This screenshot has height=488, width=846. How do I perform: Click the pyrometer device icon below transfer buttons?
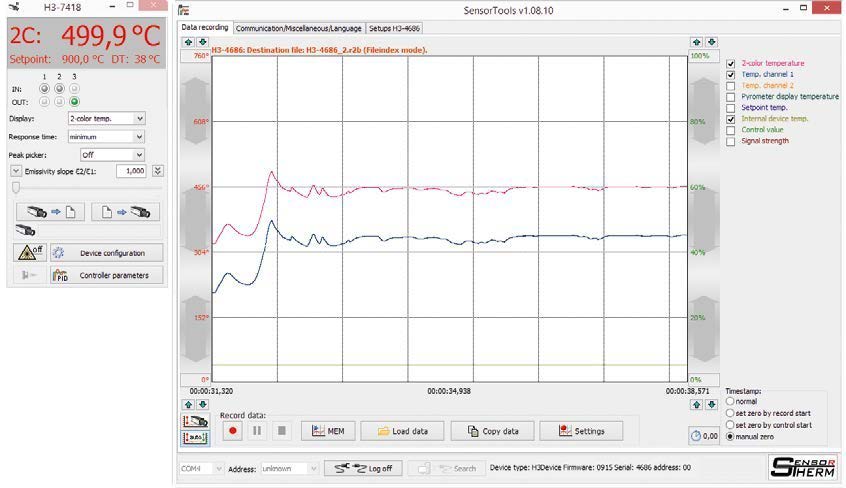(x=25, y=231)
